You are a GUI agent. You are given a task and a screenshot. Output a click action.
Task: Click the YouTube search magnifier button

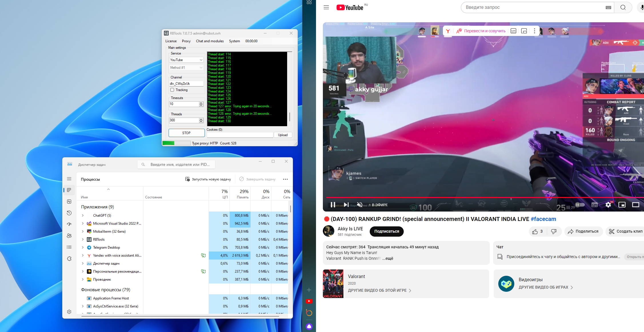pyautogui.click(x=623, y=7)
